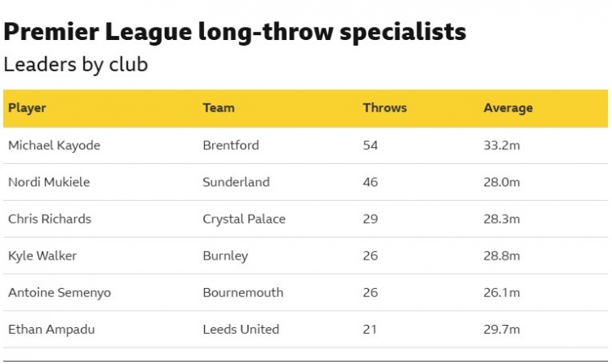612x364 pixels.
Task: Click the Player column header
Action: tap(27, 108)
